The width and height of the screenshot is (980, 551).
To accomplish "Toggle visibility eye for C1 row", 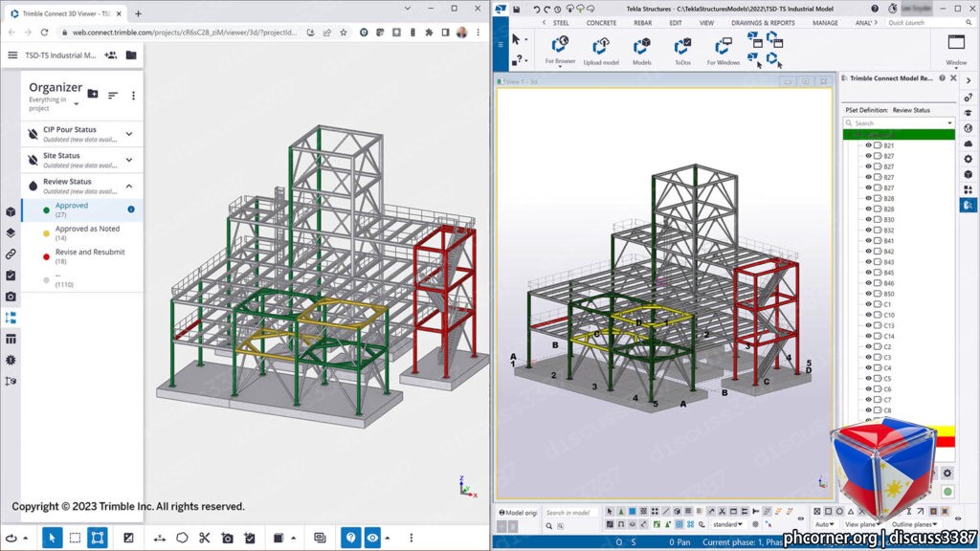I will coord(868,304).
